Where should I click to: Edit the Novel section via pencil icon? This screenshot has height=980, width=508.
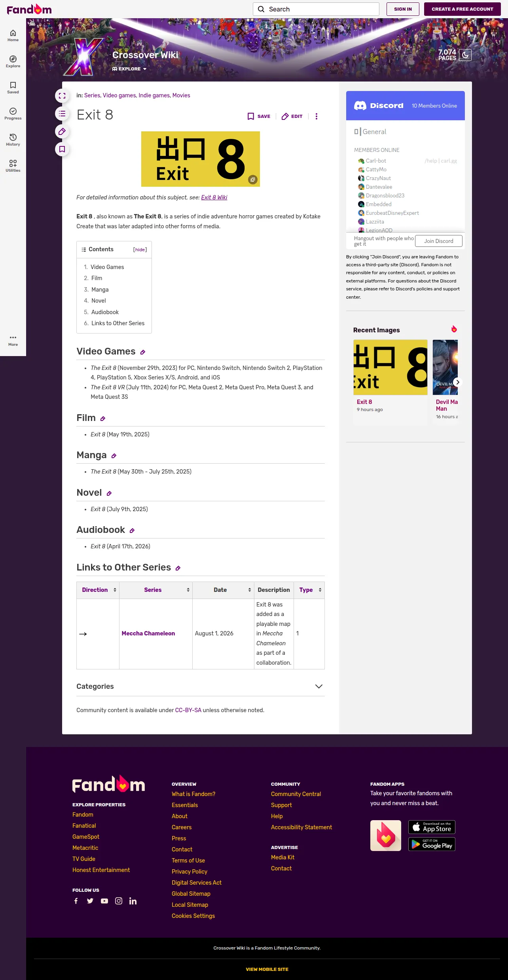coord(109,493)
